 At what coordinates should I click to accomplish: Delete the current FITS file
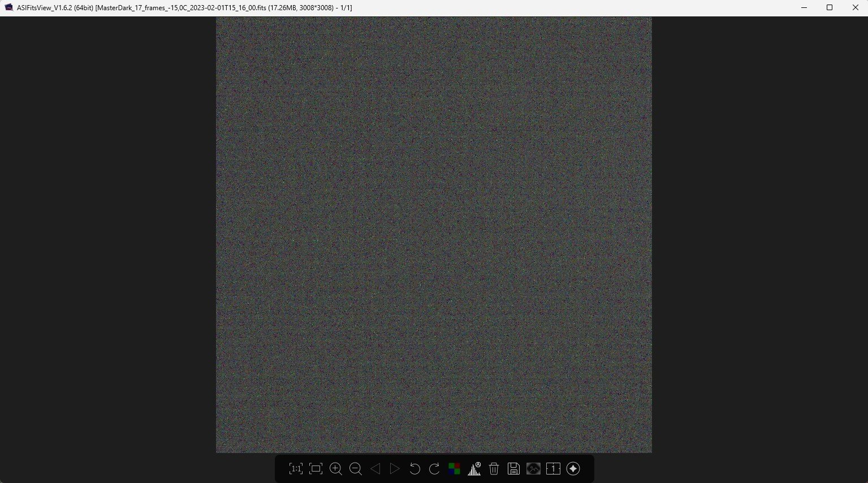494,469
